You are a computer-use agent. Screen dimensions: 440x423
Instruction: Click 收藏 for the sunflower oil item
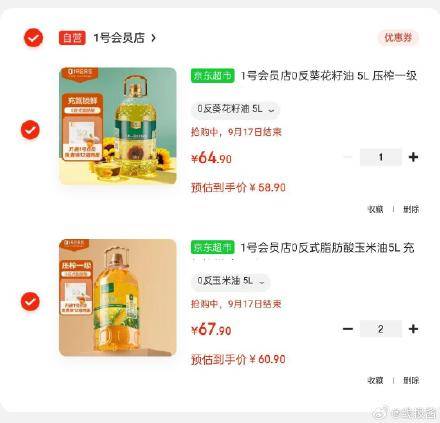[375, 209]
